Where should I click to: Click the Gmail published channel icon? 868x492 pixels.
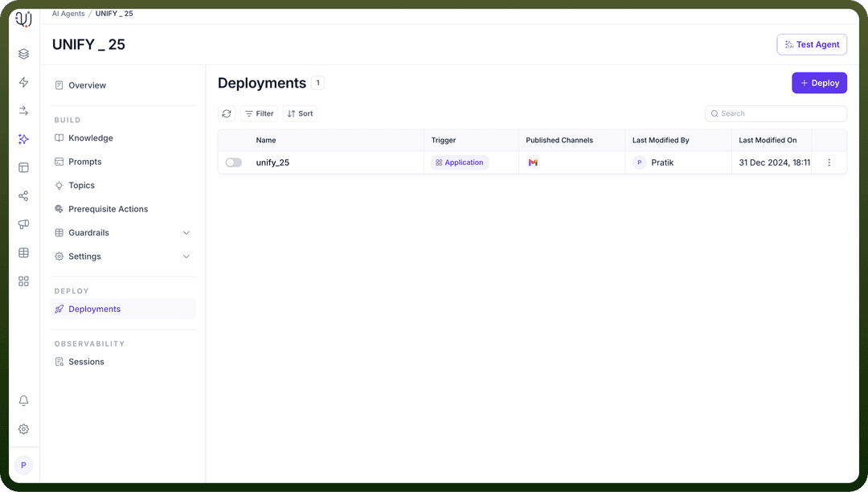point(533,162)
